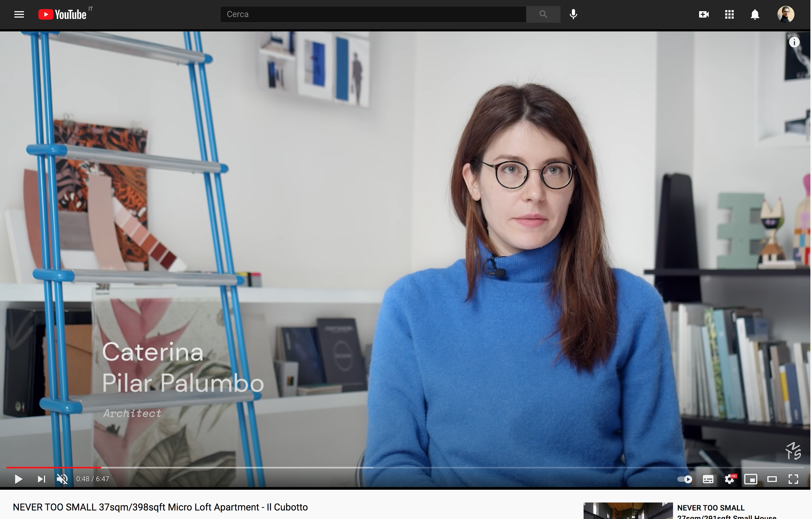Switch to theater mode view
Screen dimensions: 812x519
click(x=772, y=479)
